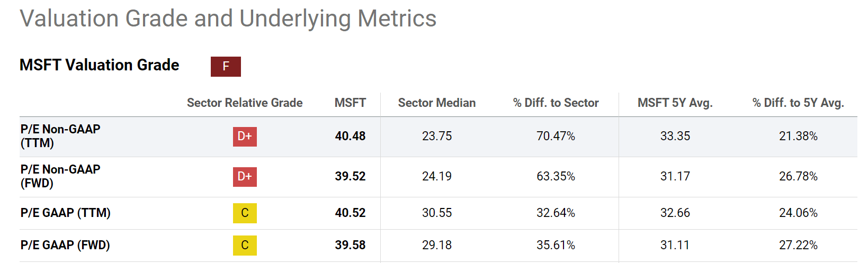Click the Sector Relative Grade column header
868x263 pixels.
(x=245, y=103)
